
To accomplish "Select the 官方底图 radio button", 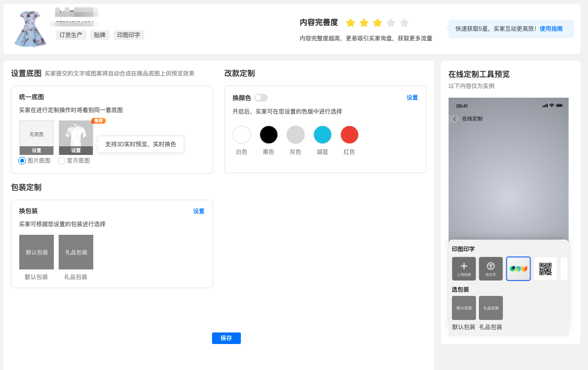I will pos(62,161).
